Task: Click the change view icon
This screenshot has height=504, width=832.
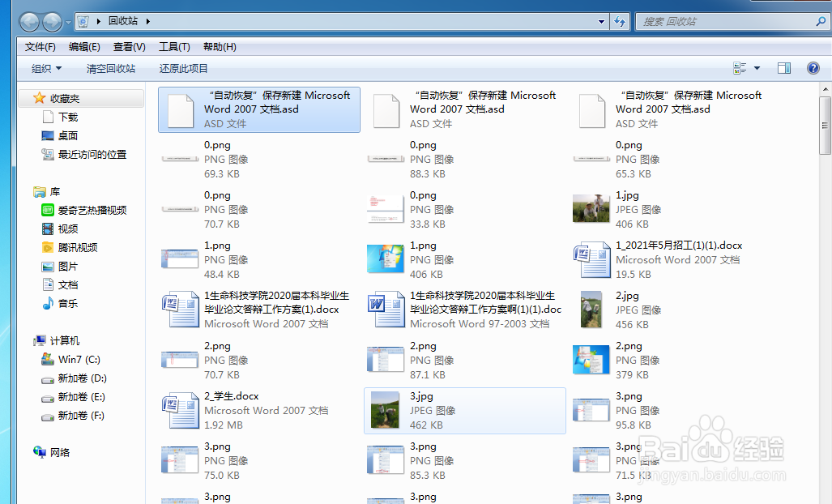Action: [740, 68]
